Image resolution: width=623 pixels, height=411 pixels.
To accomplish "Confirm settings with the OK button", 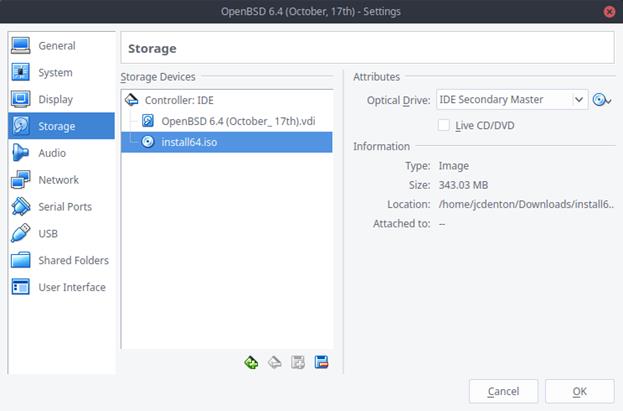I will pyautogui.click(x=579, y=391).
